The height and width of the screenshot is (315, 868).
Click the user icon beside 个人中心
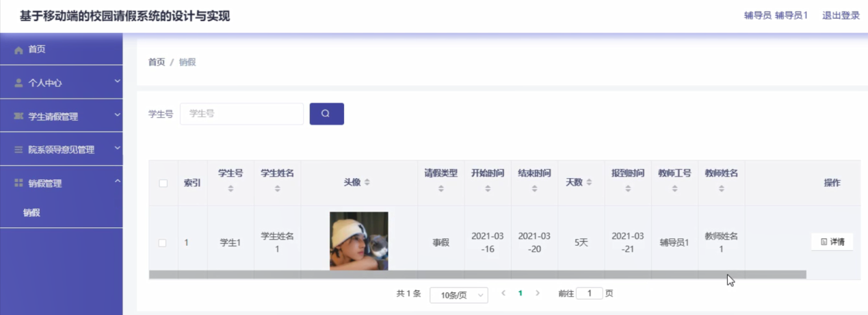(18, 83)
